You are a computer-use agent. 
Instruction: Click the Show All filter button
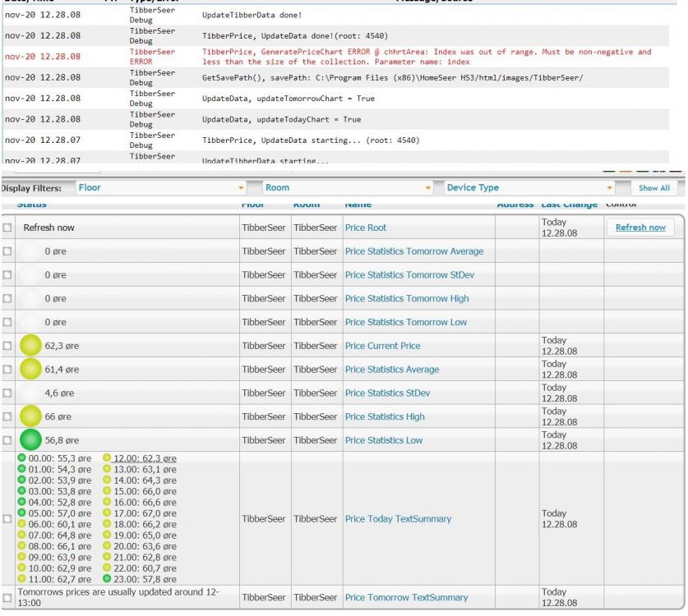click(x=653, y=188)
